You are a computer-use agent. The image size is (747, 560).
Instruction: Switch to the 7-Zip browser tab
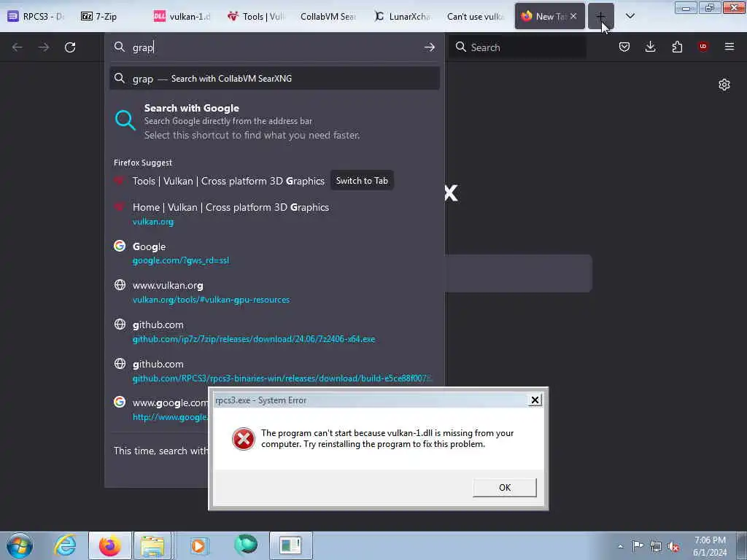coord(99,16)
